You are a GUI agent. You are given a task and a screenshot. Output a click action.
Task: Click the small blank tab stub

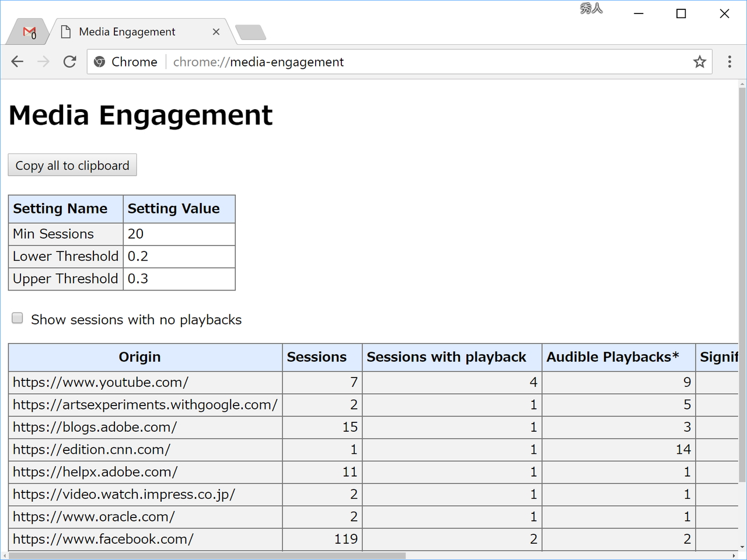pyautogui.click(x=251, y=33)
